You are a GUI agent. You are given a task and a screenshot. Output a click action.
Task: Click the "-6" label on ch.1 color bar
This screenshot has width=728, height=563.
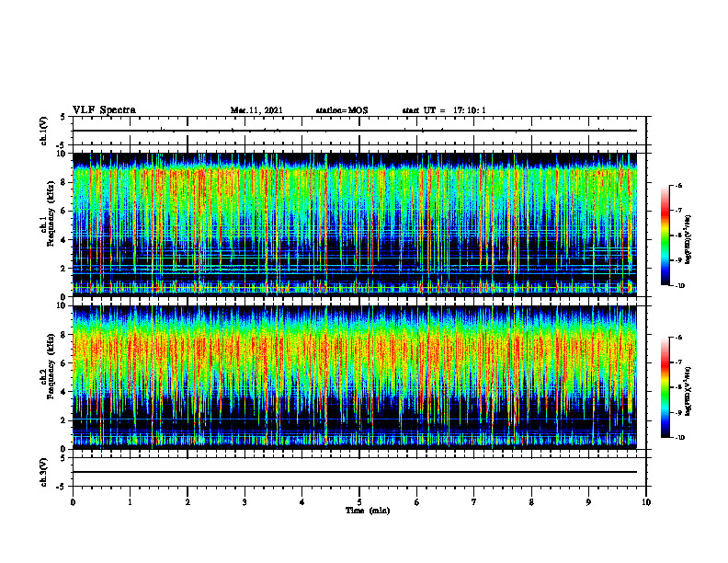pyautogui.click(x=678, y=185)
